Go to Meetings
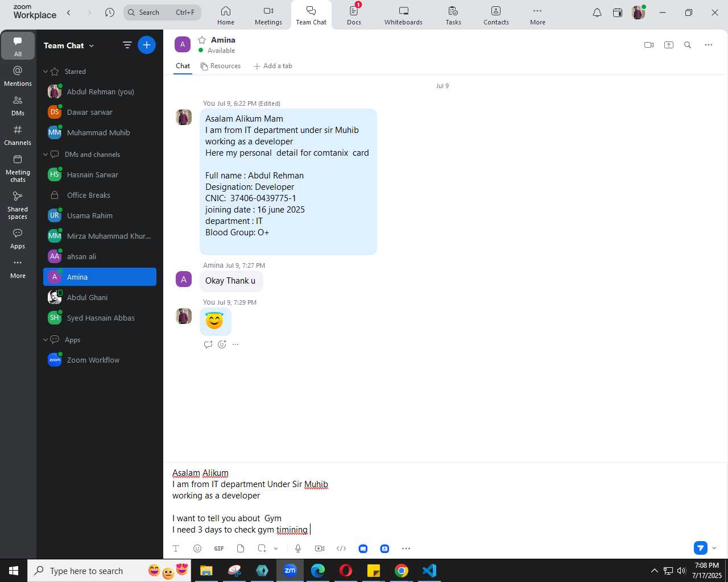This screenshot has height=582, width=728. point(268,15)
